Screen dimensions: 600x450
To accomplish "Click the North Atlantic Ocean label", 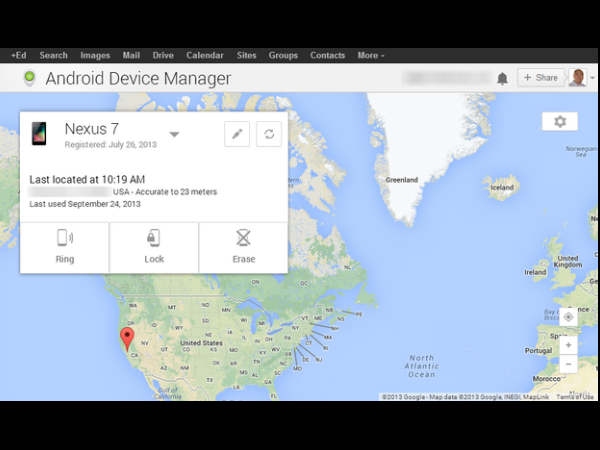I will pyautogui.click(x=422, y=366).
